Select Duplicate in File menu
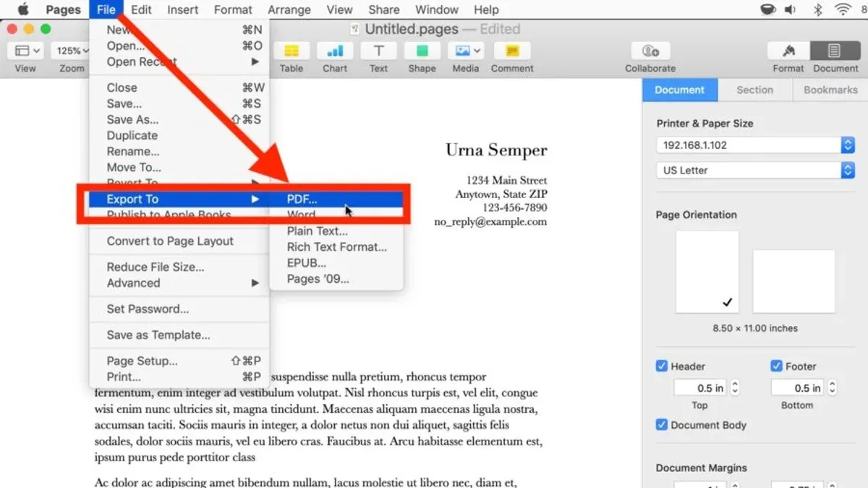Screen dimensions: 868x488 pos(179,135)
